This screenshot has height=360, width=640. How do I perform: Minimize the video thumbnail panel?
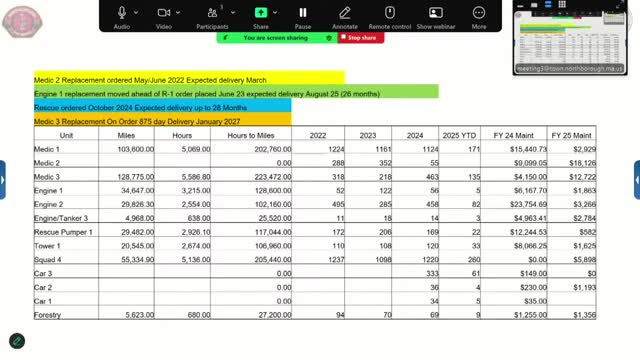click(520, 6)
